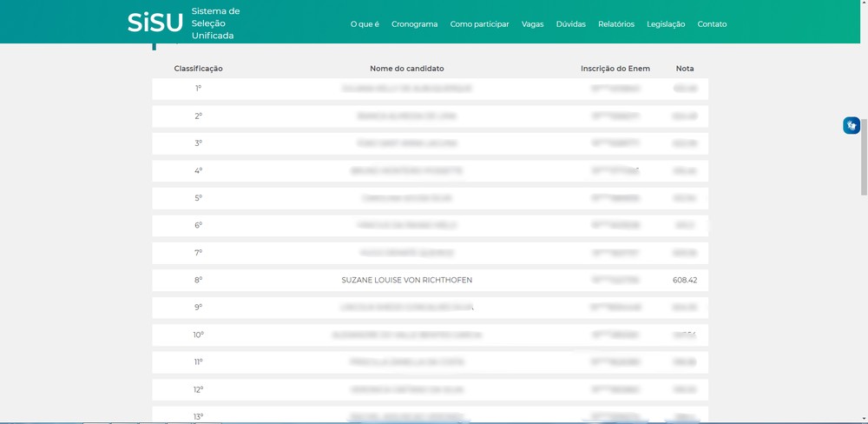Go to the Cronograma page
Image resolution: width=868 pixels, height=424 pixels.
click(x=414, y=24)
